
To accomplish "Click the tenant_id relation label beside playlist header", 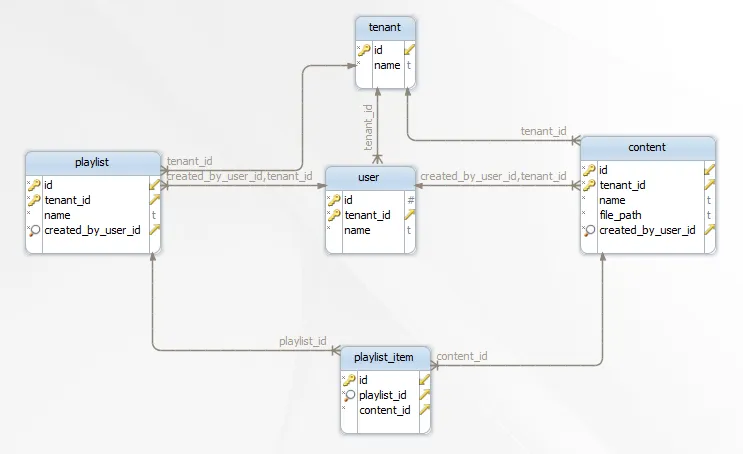I will coord(190,161).
